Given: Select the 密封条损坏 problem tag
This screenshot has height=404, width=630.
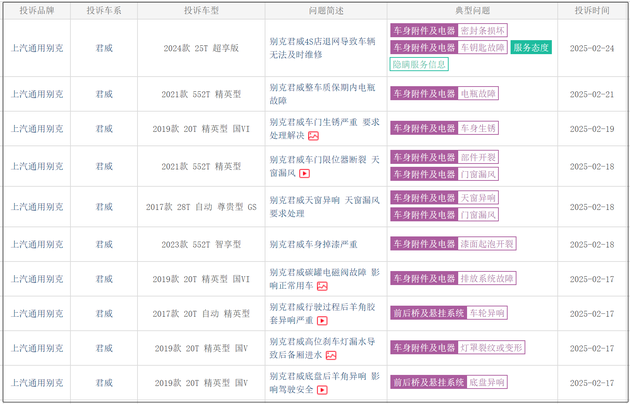Looking at the screenshot, I should click(483, 31).
